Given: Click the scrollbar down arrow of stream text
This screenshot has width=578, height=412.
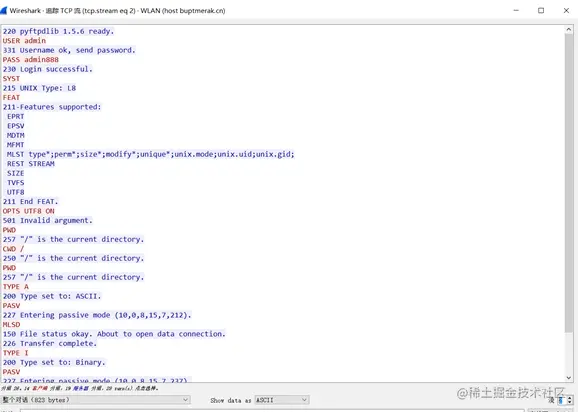Looking at the screenshot, I should (568, 377).
